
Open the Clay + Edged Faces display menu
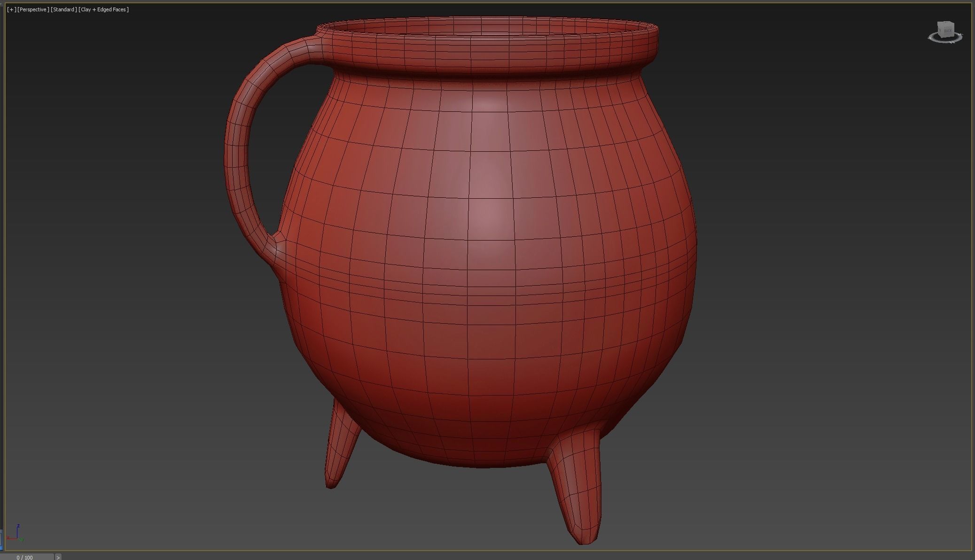(x=103, y=9)
